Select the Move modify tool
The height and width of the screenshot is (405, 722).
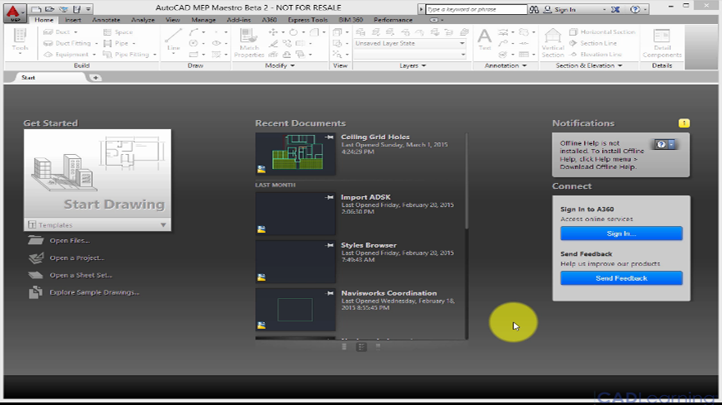(274, 32)
